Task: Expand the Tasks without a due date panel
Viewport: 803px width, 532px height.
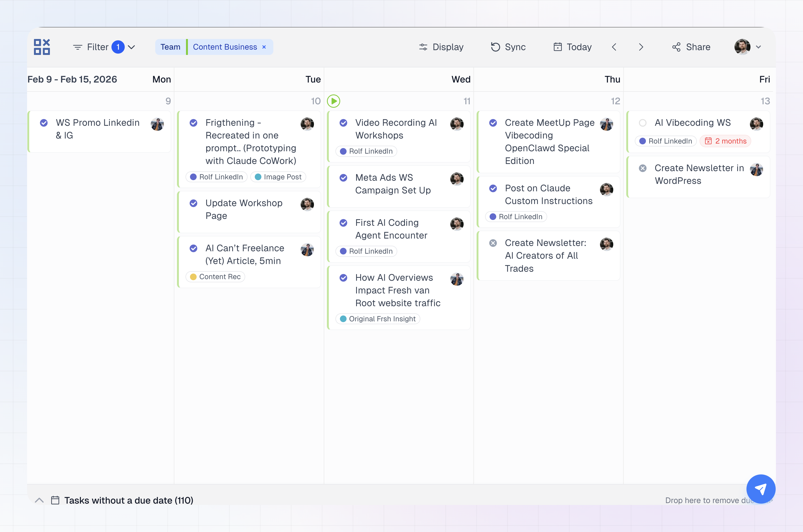Action: [x=39, y=500]
